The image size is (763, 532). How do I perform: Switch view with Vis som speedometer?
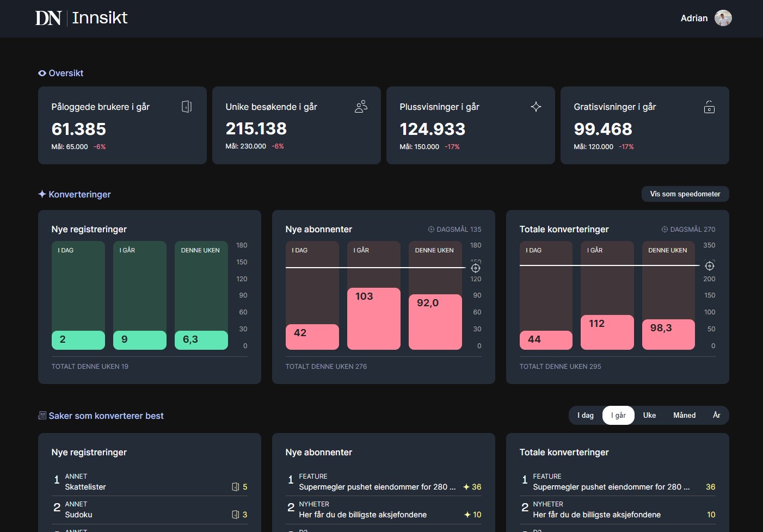[685, 194]
